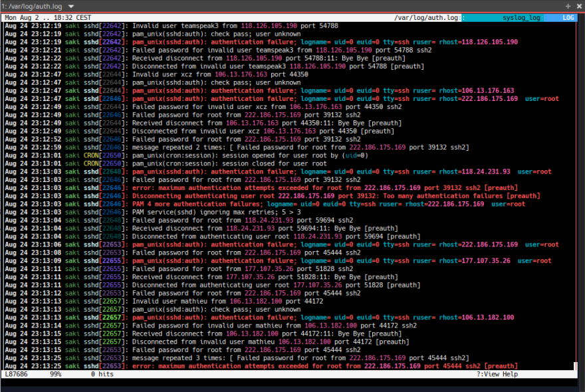585x392 pixels.
Task: Click the /var/log/auth.log: file name in header
Action: pyautogui.click(x=429, y=17)
